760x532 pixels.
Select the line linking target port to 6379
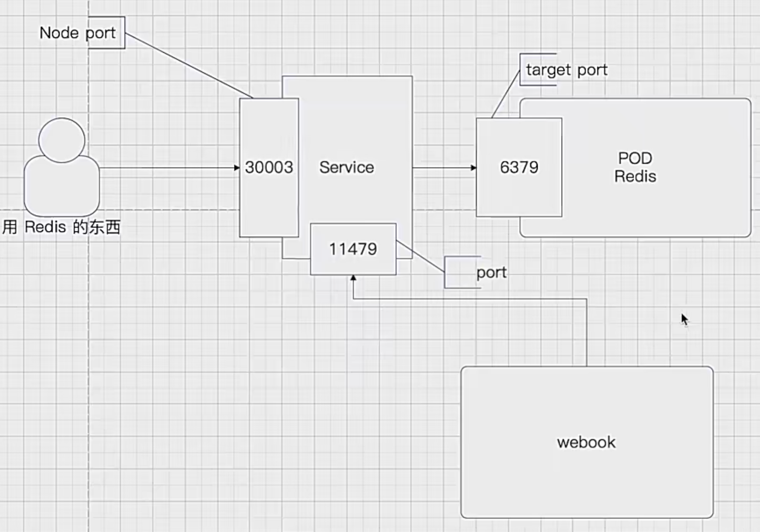point(506,94)
